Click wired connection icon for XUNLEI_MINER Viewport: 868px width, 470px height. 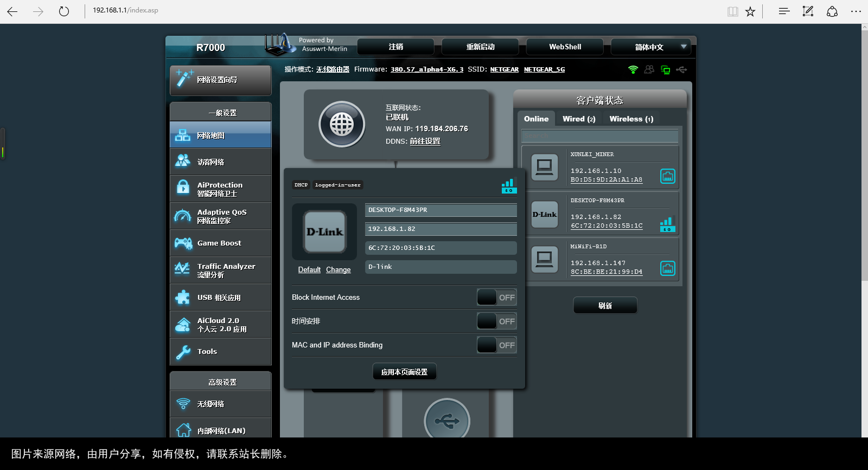click(x=667, y=176)
